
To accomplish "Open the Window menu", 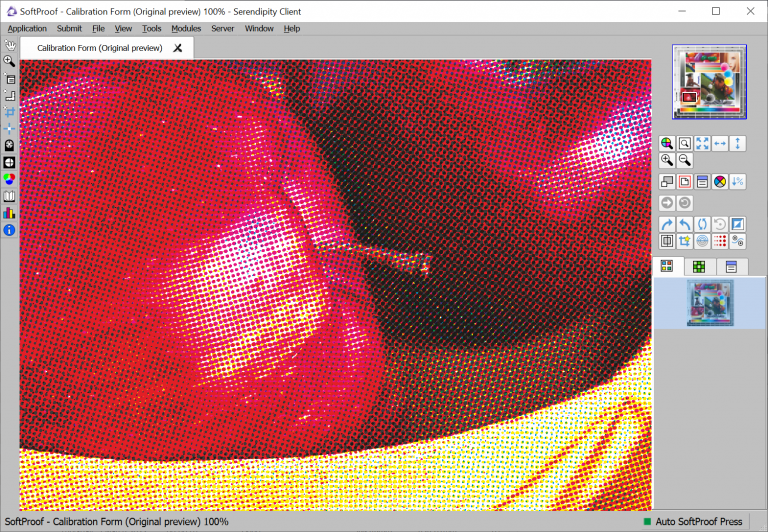I will click(x=259, y=28).
